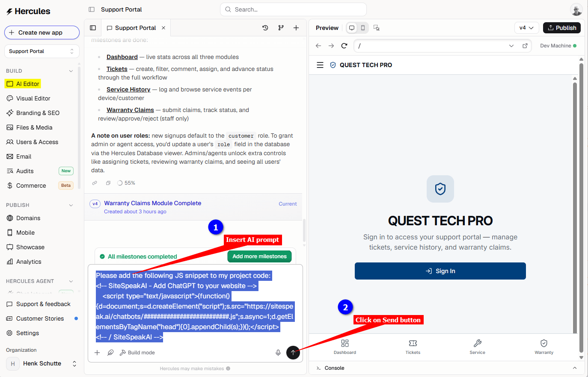
Task: Click the Hercules logo
Action: (28, 11)
